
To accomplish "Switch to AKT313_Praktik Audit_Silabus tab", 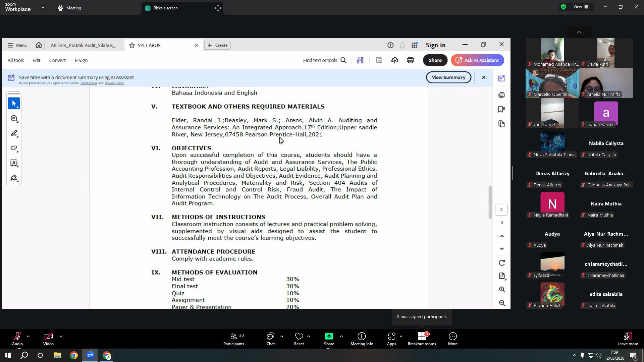I will (84, 45).
